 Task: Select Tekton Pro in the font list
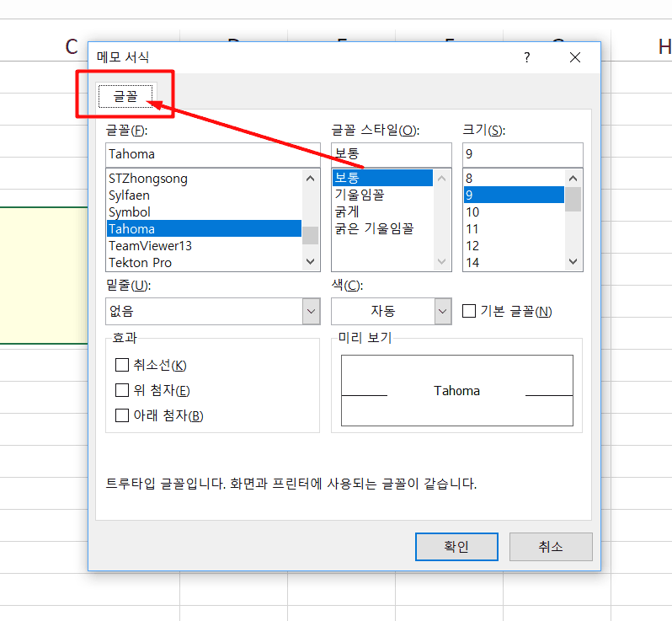[204, 262]
